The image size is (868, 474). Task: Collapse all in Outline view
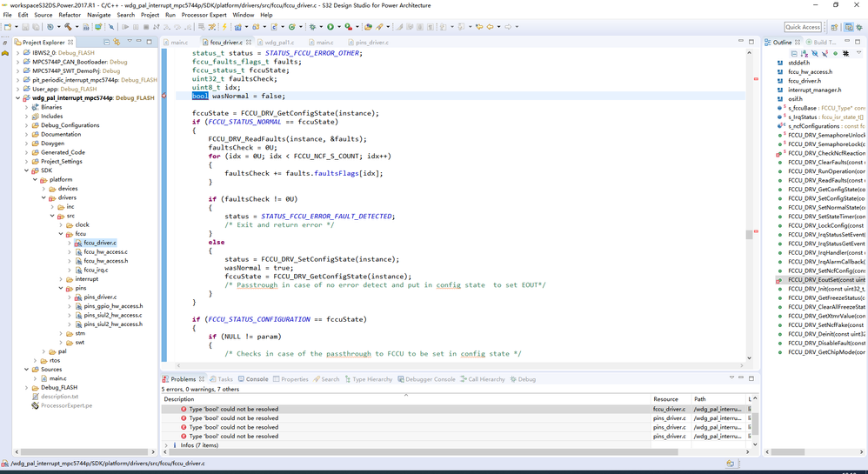pos(794,54)
